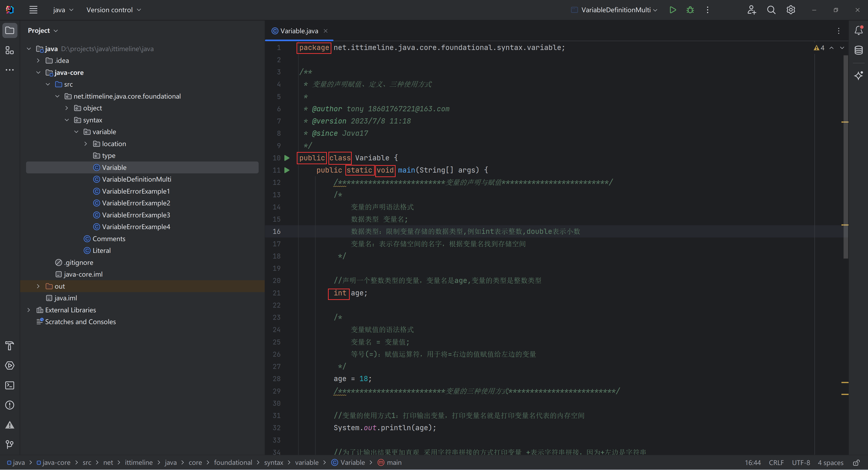Toggle read-only lock icon in status bar
This screenshot has height=470, width=868.
tap(856, 463)
